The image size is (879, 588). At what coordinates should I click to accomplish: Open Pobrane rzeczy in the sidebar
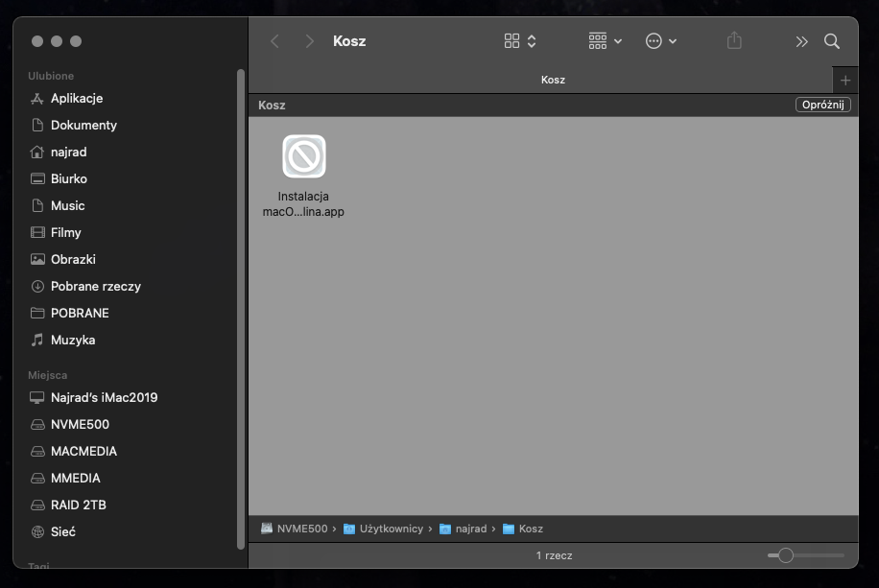click(x=95, y=287)
